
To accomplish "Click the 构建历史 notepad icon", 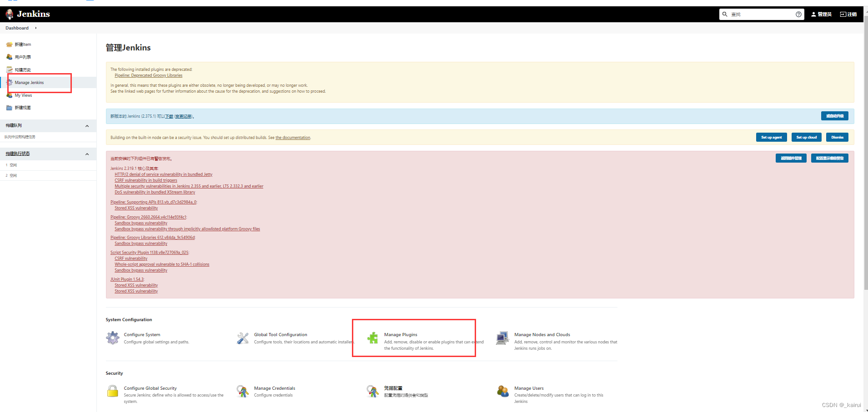I will 9,69.
